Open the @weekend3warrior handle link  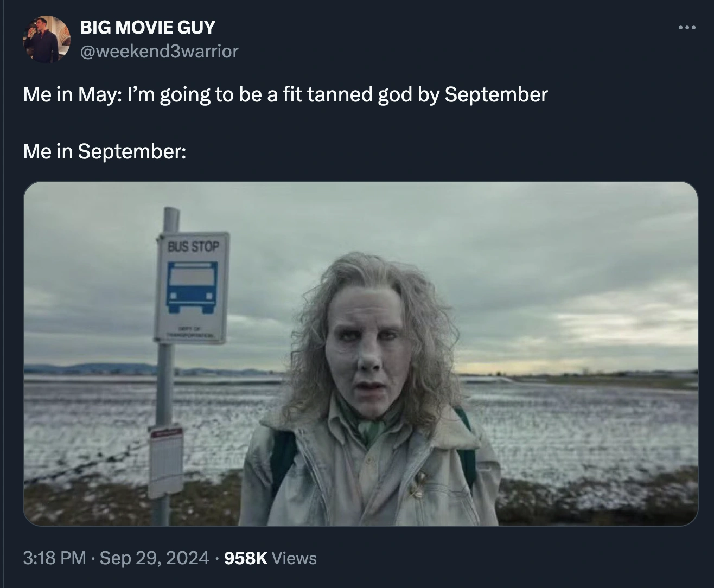pyautogui.click(x=160, y=51)
